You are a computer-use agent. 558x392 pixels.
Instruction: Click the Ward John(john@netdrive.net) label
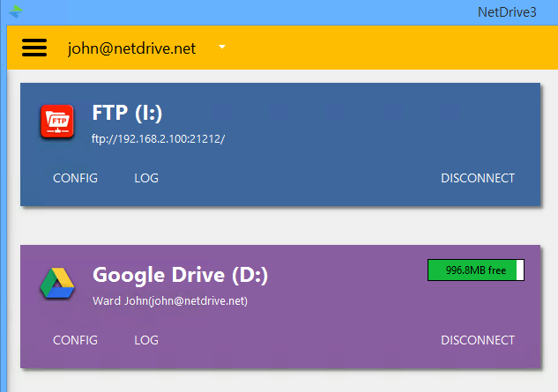[x=170, y=301]
